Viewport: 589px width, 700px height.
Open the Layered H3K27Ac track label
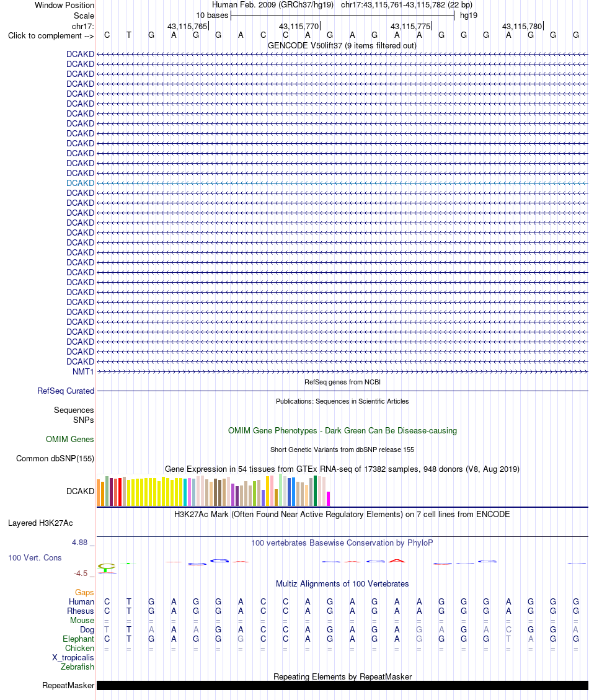point(40,523)
